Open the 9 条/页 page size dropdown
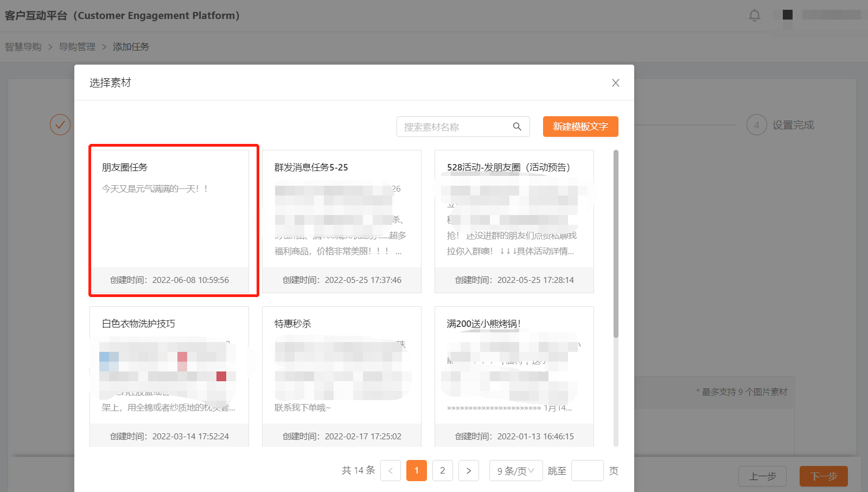868x492 pixels. click(x=516, y=471)
